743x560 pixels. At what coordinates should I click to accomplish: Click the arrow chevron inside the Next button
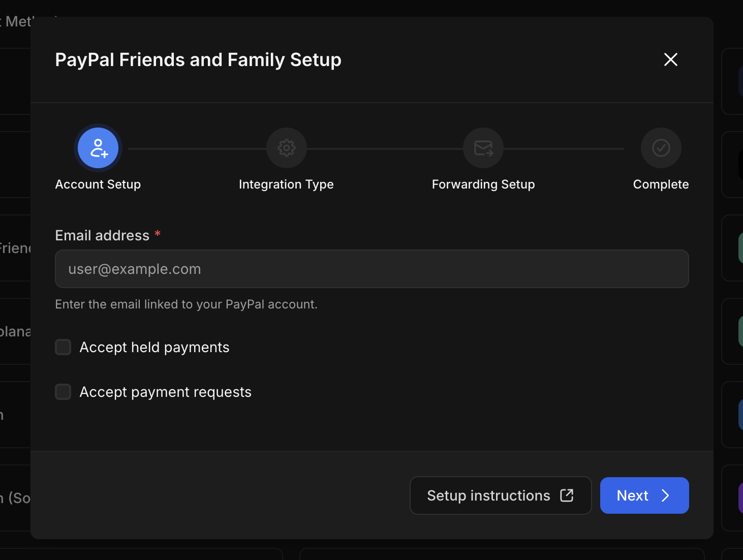coord(666,495)
